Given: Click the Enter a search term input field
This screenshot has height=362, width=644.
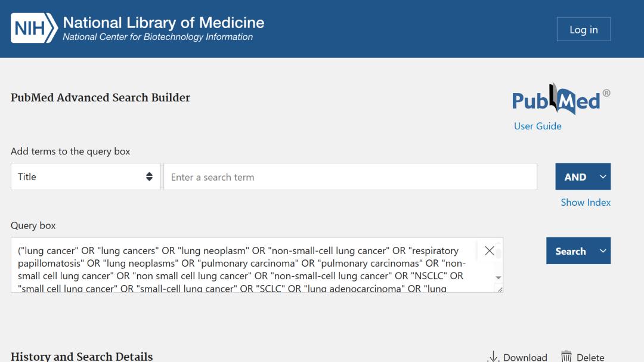Looking at the screenshot, I should 351,176.
